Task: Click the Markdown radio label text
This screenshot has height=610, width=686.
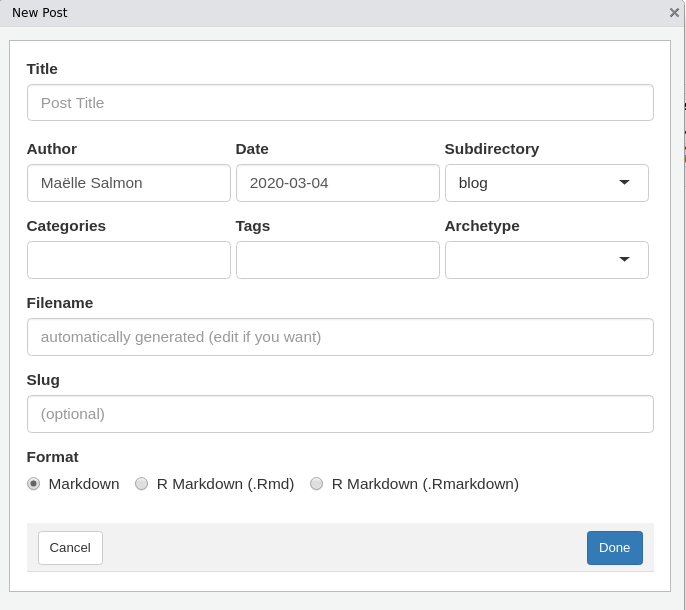Action: click(x=84, y=484)
